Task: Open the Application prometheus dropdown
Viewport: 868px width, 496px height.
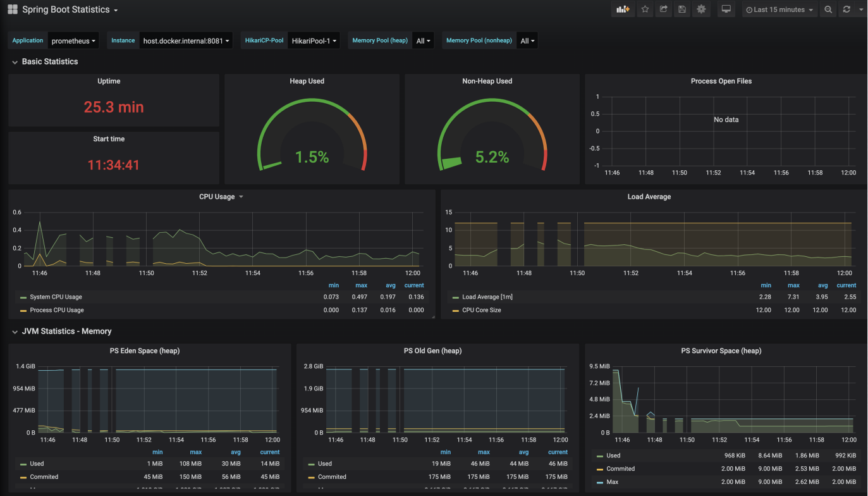Action: point(73,41)
